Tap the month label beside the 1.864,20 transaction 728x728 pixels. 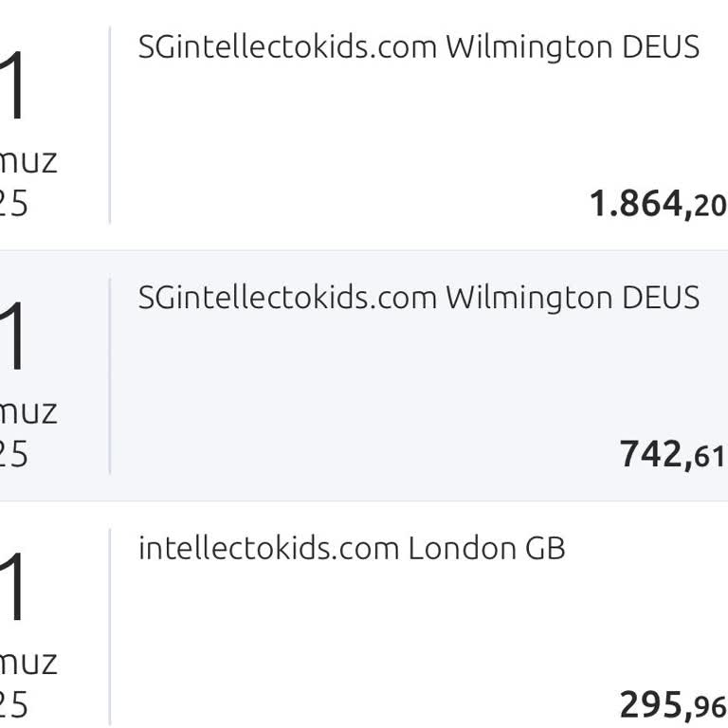point(28,161)
